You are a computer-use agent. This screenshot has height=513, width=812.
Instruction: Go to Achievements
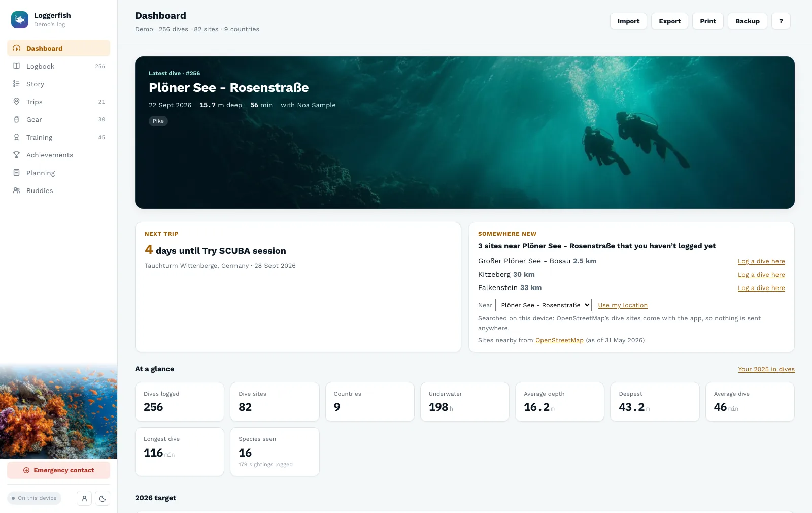point(59,155)
